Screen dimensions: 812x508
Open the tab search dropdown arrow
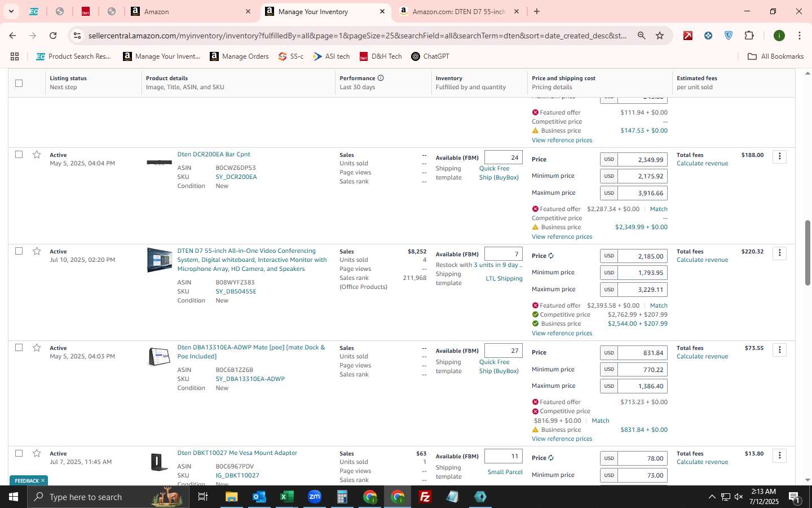click(x=11, y=11)
